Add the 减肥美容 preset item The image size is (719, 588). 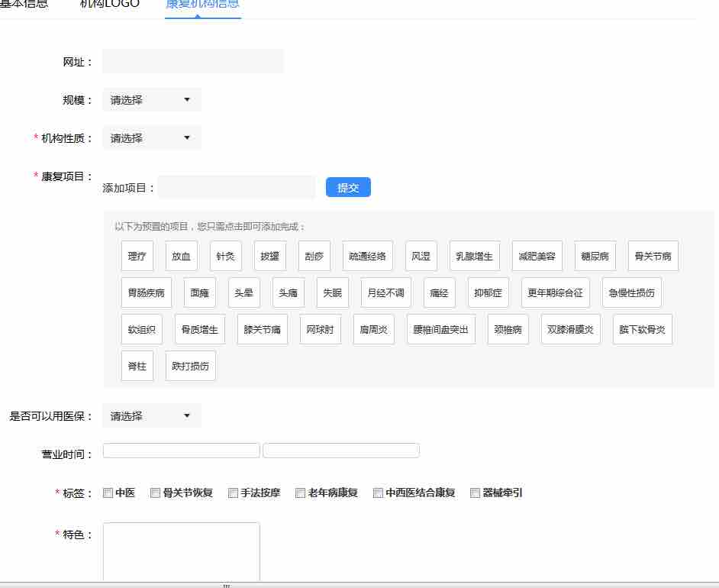pyautogui.click(x=537, y=257)
